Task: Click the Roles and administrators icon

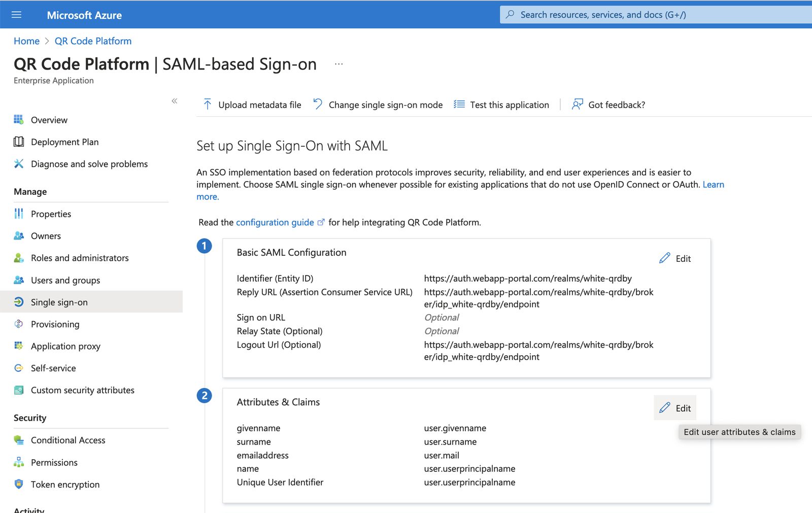Action: tap(19, 258)
